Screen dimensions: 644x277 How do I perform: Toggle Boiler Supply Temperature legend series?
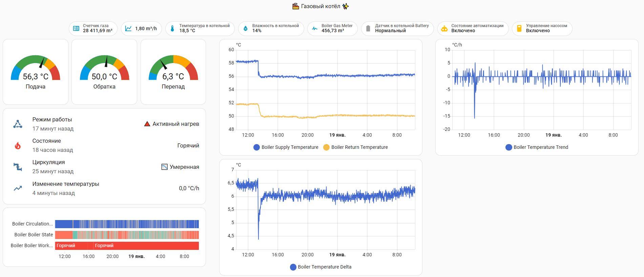[286, 147]
